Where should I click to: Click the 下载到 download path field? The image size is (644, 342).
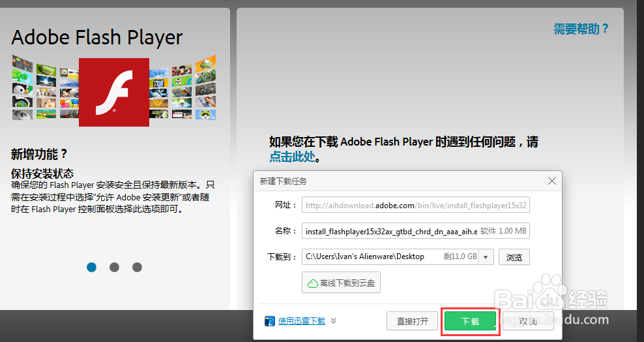click(398, 256)
